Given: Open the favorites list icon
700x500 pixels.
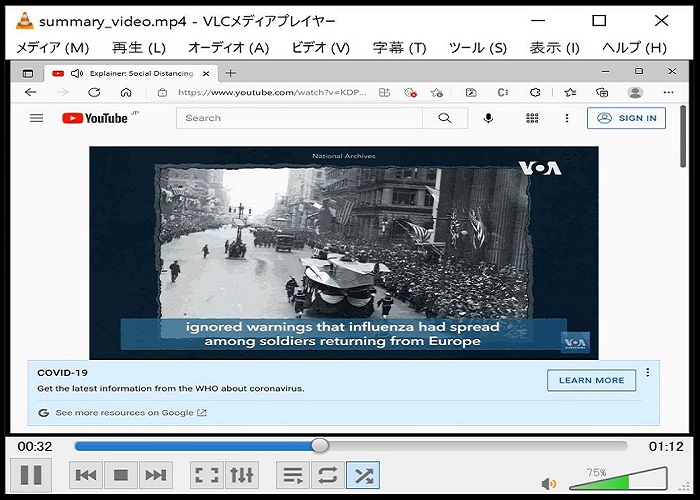Looking at the screenshot, I should pyautogui.click(x=570, y=92).
